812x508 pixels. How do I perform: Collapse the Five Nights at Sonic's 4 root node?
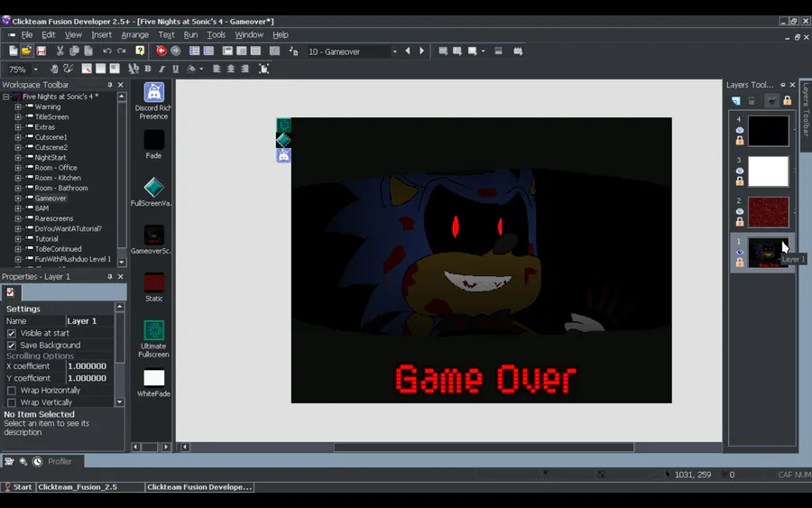5,97
